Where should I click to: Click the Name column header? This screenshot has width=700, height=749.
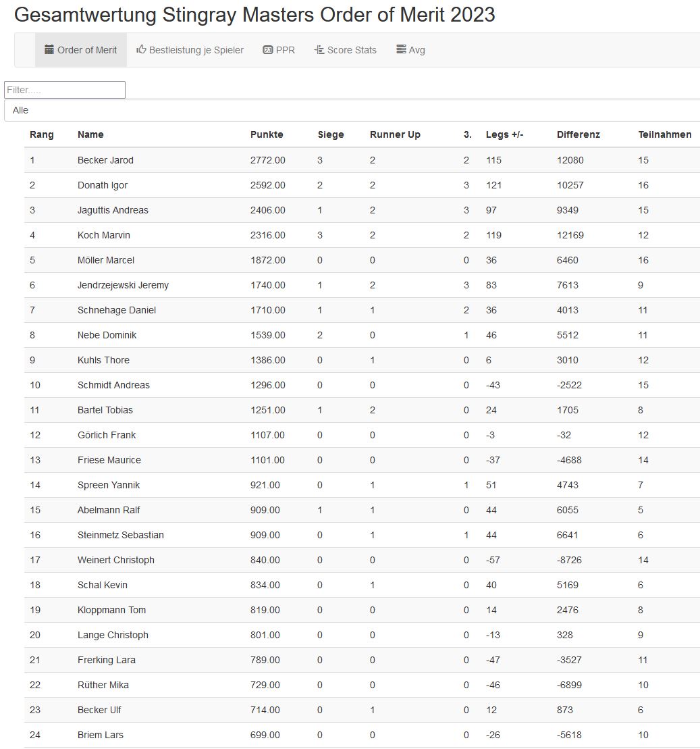point(90,134)
